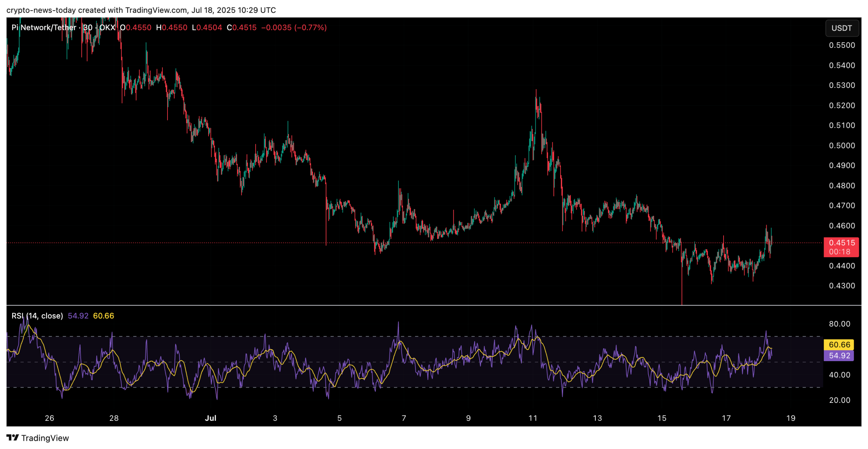The image size is (868, 449).
Task: Click the Jul date marker on time axis
Action: [211, 418]
